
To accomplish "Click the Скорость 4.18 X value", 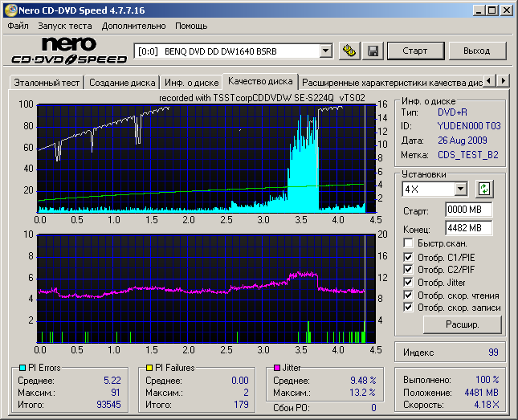I will [487, 405].
